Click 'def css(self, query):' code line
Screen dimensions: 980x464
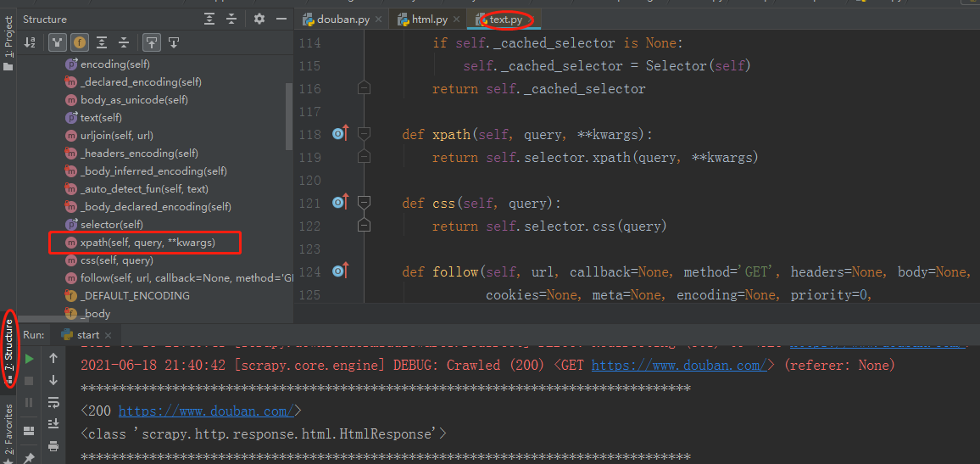(482, 204)
